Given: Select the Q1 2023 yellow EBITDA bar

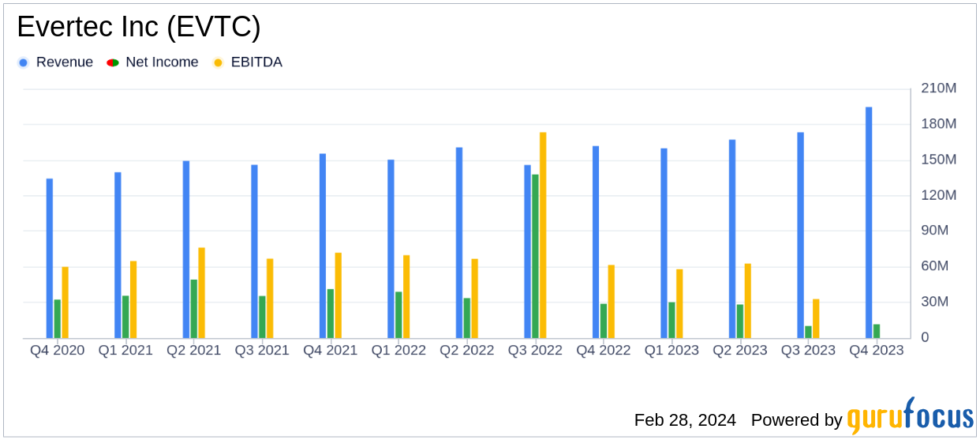Looking at the screenshot, I should click(x=679, y=304).
